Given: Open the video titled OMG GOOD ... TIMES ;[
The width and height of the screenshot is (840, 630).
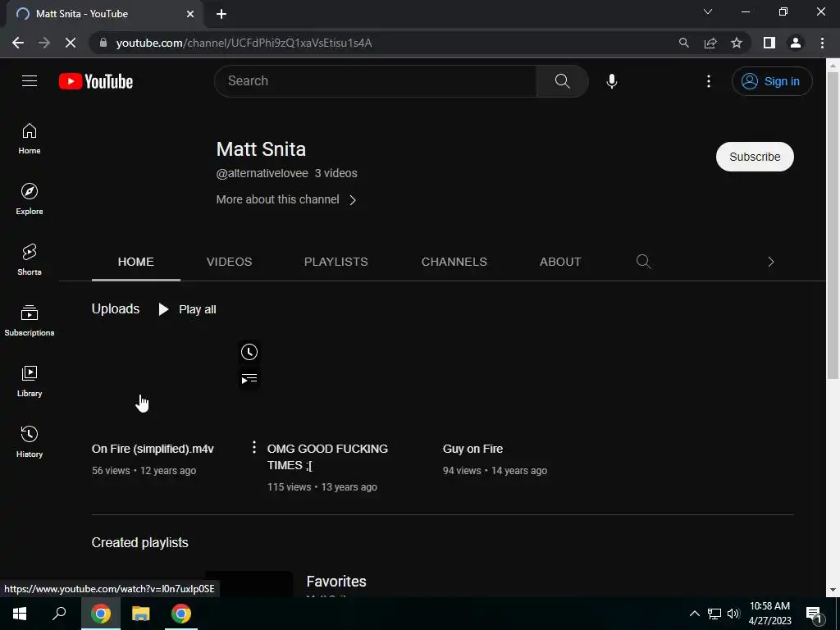Looking at the screenshot, I should 327,457.
